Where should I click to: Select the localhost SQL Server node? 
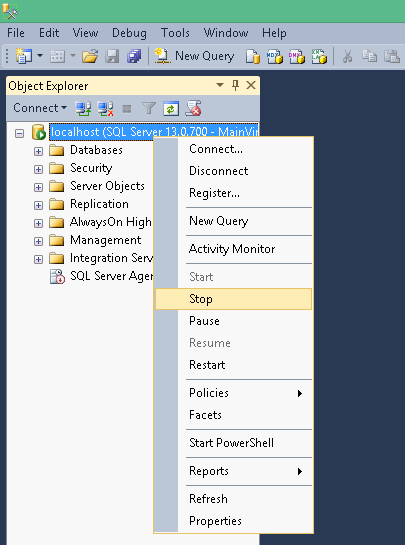pos(154,132)
